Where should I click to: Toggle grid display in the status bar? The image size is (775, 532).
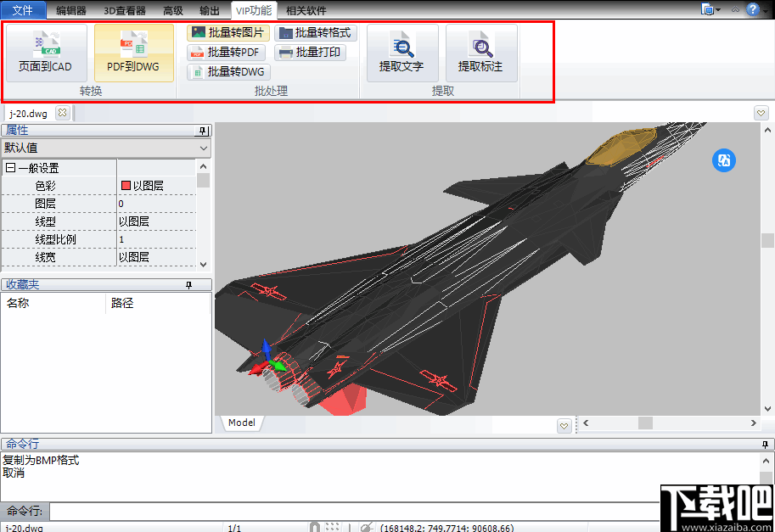(334, 527)
